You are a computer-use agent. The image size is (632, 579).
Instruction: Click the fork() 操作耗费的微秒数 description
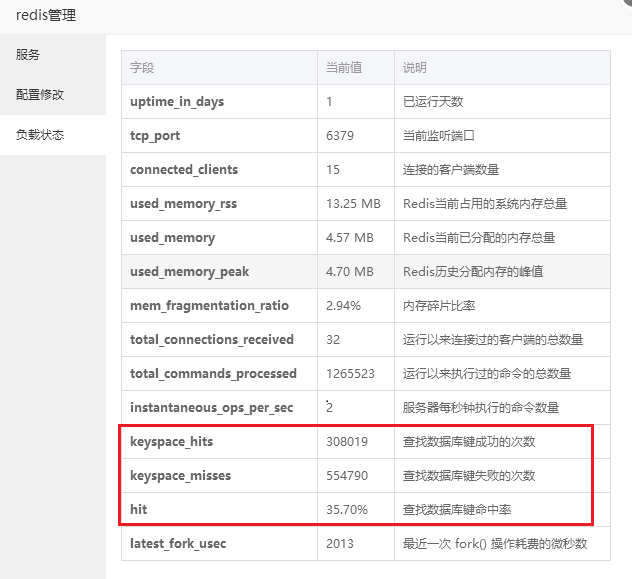521,544
